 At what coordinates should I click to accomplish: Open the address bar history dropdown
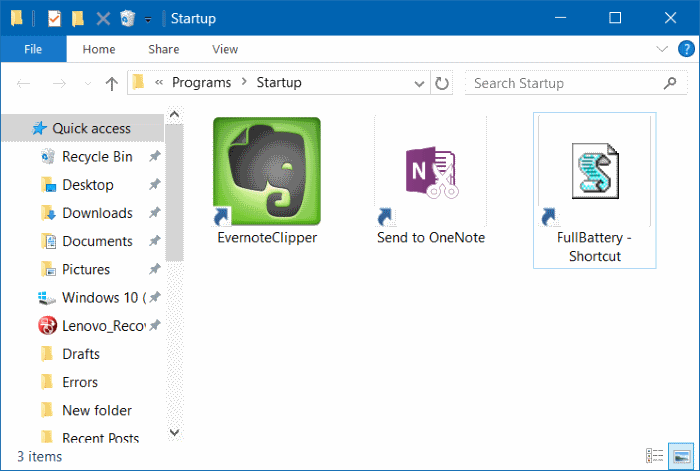(419, 83)
